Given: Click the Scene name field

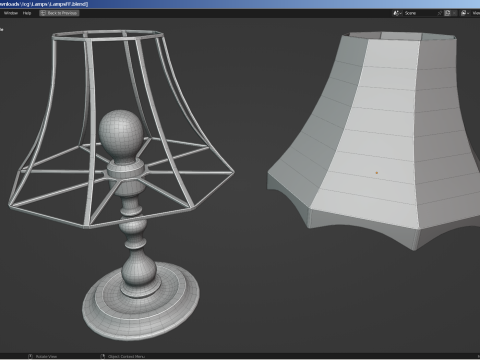Looking at the screenshot, I should point(419,13).
